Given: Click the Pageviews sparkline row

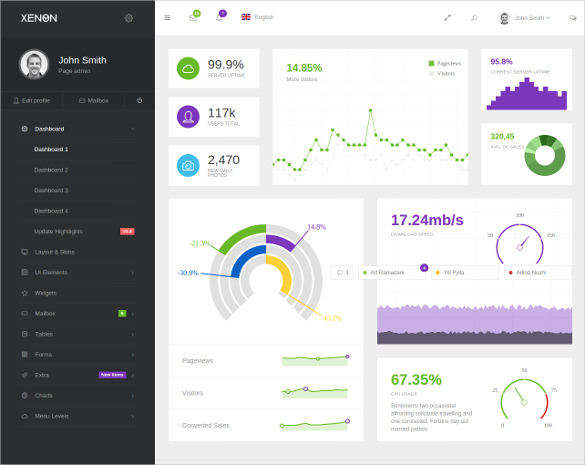Looking at the screenshot, I should pyautogui.click(x=266, y=361).
